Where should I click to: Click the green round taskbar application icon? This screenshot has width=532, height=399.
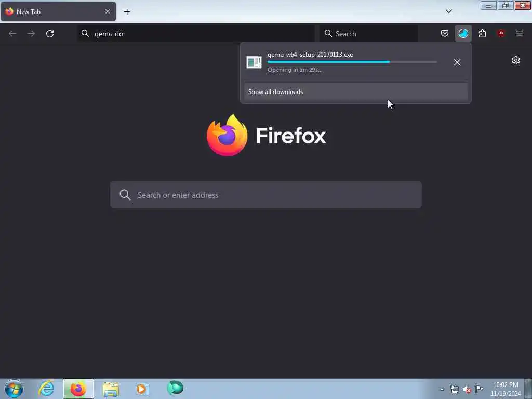175,388
